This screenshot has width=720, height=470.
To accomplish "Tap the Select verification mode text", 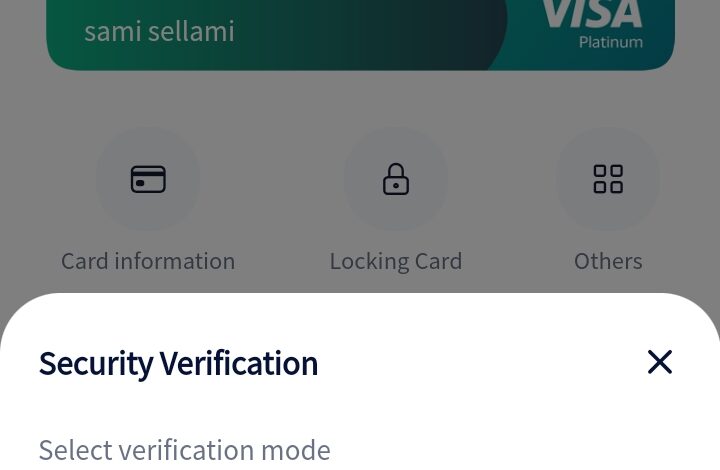I will point(184,450).
